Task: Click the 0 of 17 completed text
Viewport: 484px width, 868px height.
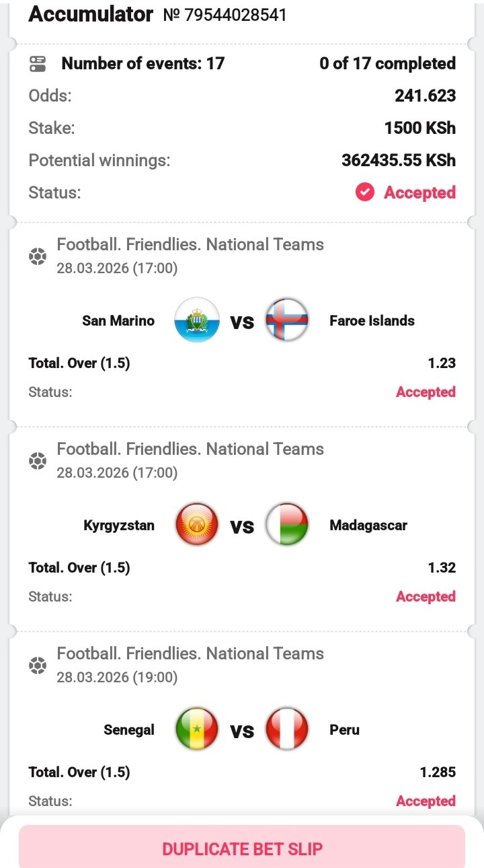Action: click(387, 64)
